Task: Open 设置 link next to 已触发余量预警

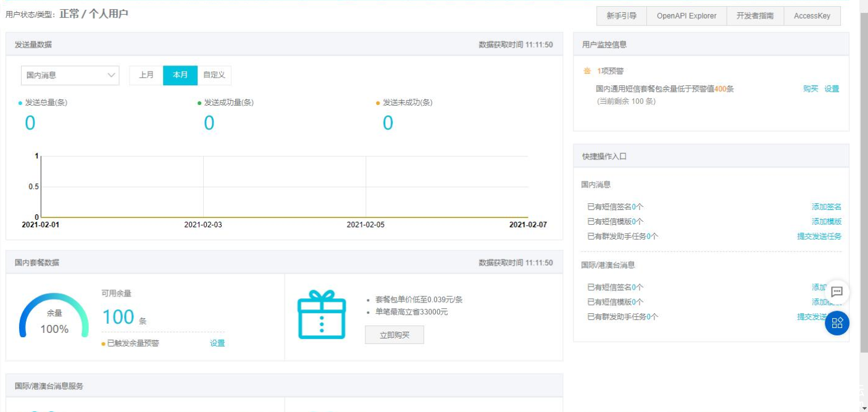Action: (x=217, y=343)
